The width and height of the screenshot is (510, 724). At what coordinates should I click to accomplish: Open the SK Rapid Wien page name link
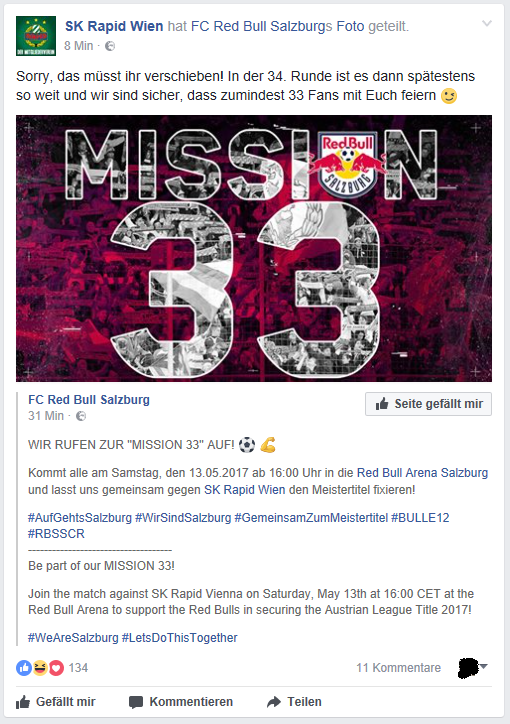[x=114, y=26]
